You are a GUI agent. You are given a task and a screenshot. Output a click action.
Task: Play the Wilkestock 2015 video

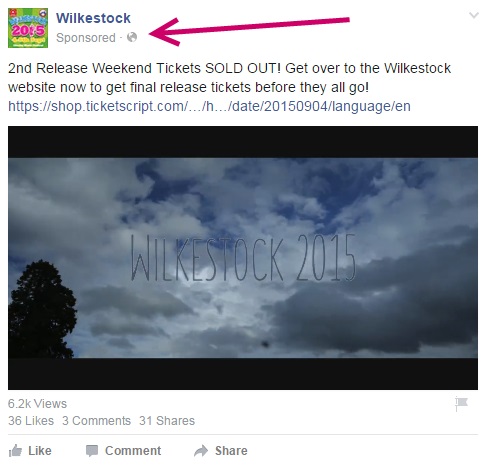pos(243,258)
